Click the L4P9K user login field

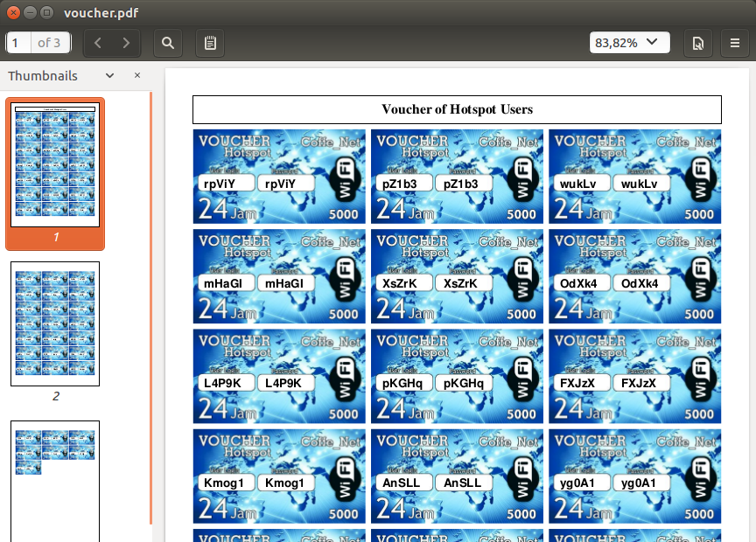click(x=226, y=383)
